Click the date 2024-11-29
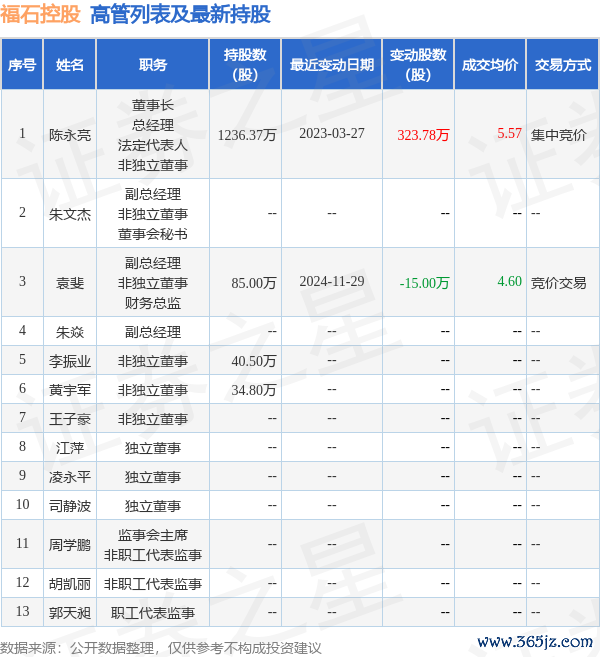This screenshot has width=600, height=657. click(331, 282)
